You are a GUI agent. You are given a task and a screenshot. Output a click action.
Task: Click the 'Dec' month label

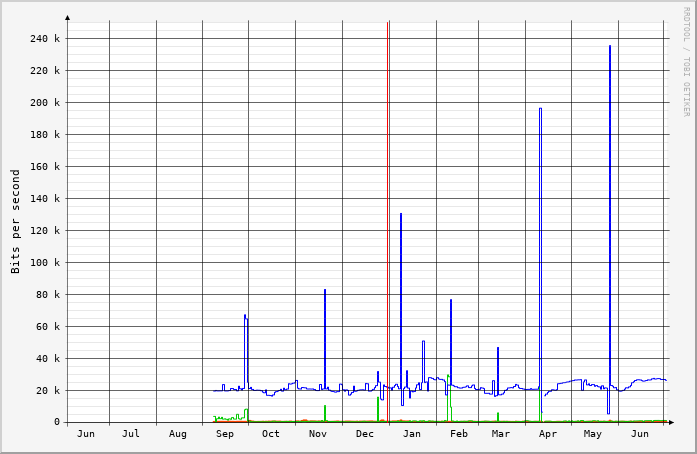[x=365, y=434]
